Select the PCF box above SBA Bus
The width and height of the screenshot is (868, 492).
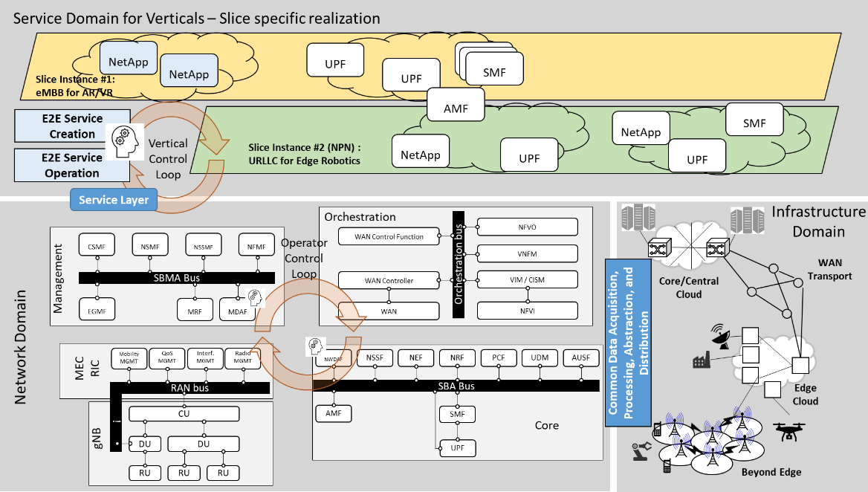[x=499, y=357]
